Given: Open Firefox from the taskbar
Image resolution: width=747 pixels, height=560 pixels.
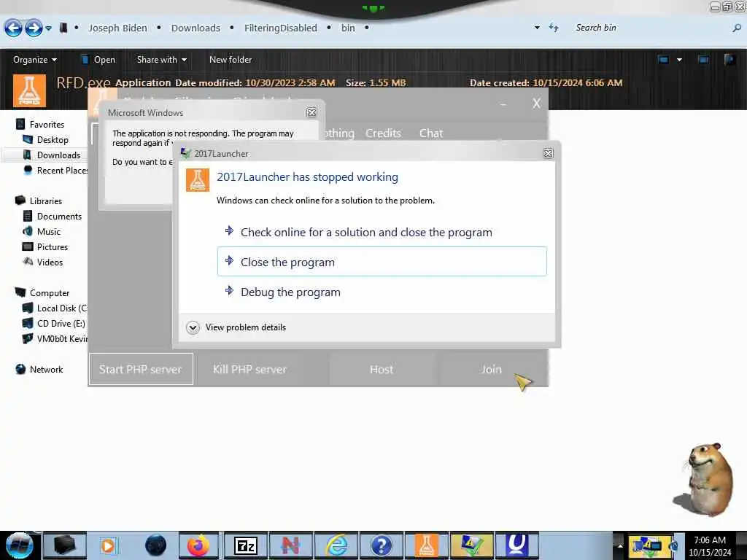Looking at the screenshot, I should coord(198,545).
